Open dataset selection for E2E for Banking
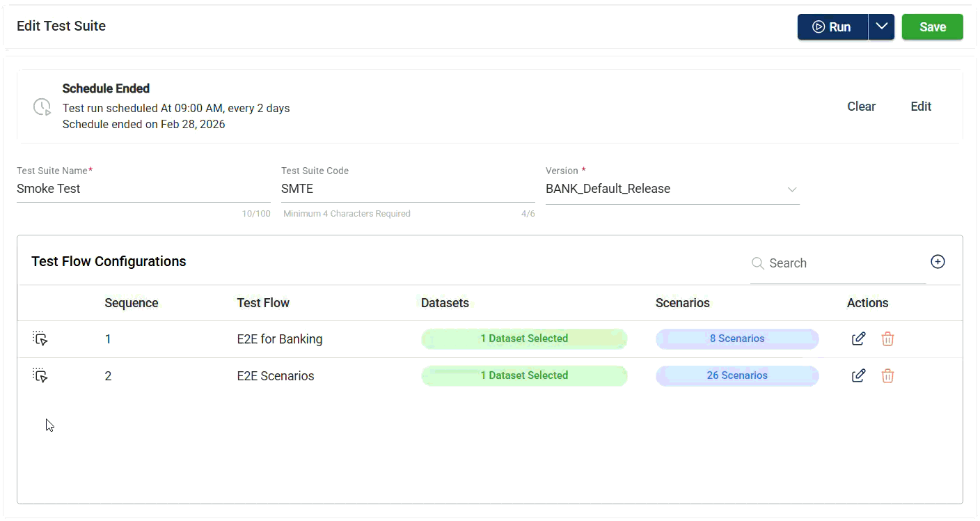Screen dimensions: 980x521 [x=524, y=339]
